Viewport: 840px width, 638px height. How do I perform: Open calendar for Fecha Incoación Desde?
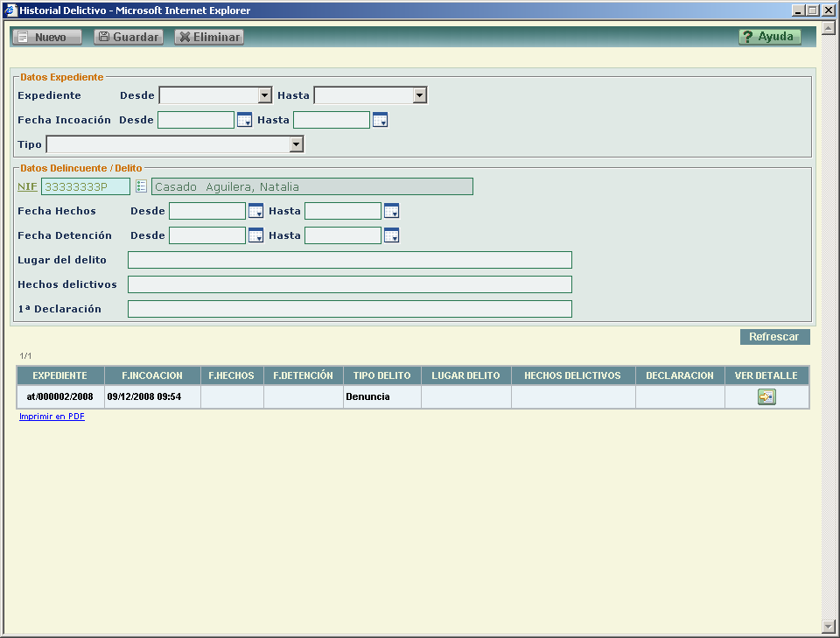(244, 120)
